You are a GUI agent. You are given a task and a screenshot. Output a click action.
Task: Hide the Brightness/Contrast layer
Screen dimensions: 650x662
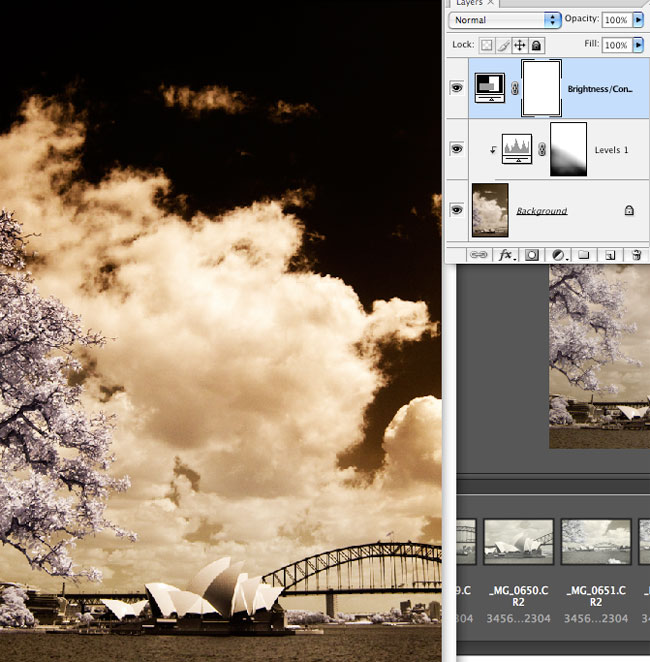tap(457, 88)
